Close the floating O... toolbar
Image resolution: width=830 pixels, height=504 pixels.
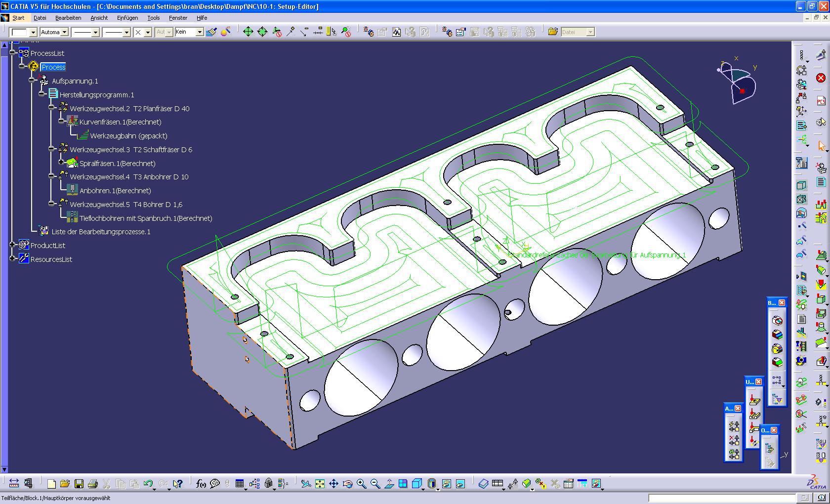pos(774,430)
